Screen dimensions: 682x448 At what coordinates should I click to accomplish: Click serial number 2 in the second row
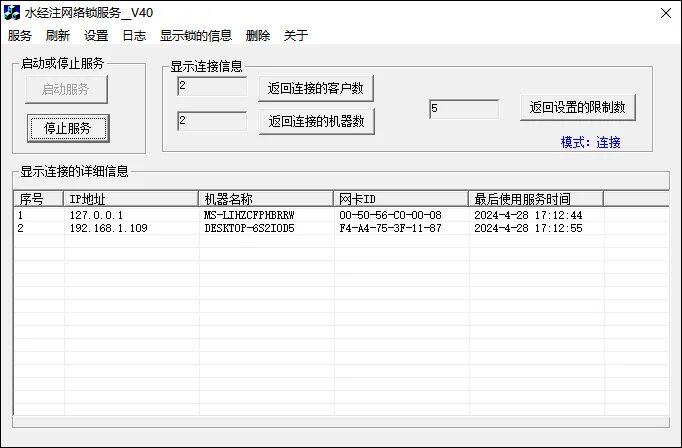(x=20, y=228)
